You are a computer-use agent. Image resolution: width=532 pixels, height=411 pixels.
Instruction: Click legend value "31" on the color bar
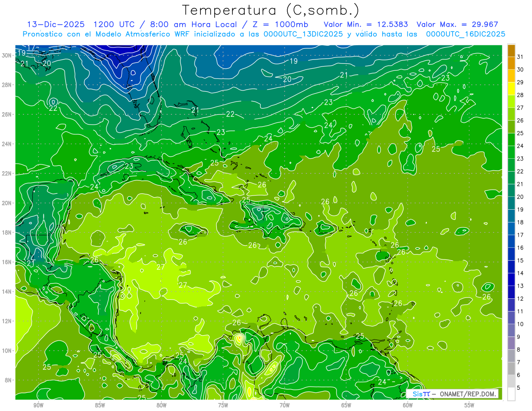pyautogui.click(x=520, y=57)
